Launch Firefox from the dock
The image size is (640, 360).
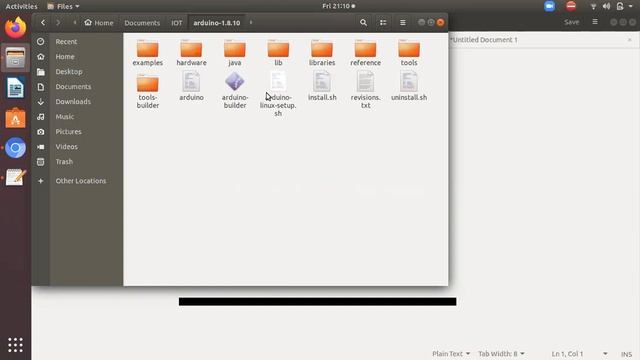(x=15, y=28)
